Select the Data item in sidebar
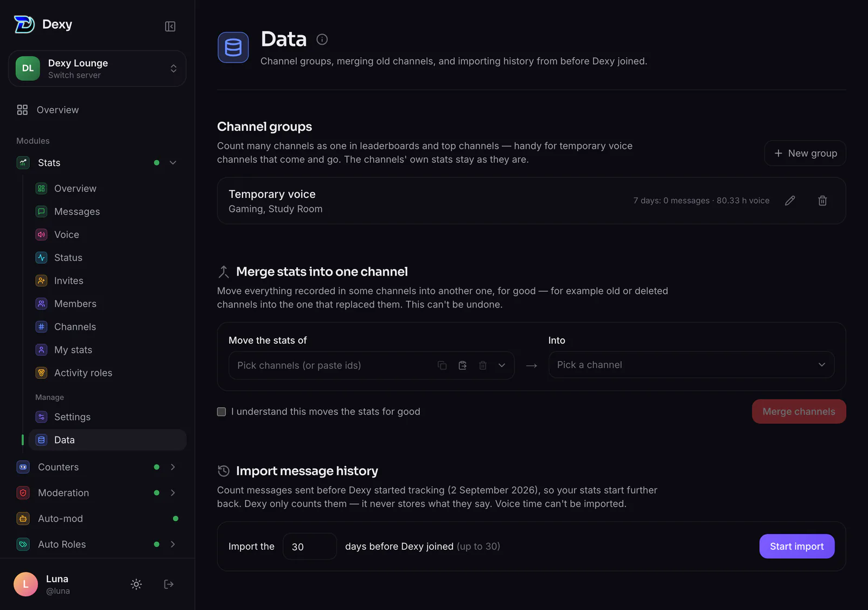This screenshot has width=868, height=610. (107, 440)
